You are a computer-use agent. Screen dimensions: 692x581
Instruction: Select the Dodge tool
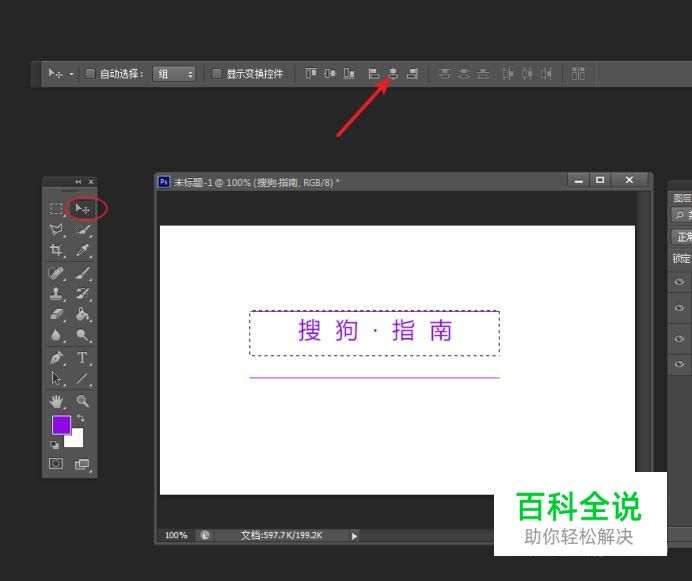point(83,336)
